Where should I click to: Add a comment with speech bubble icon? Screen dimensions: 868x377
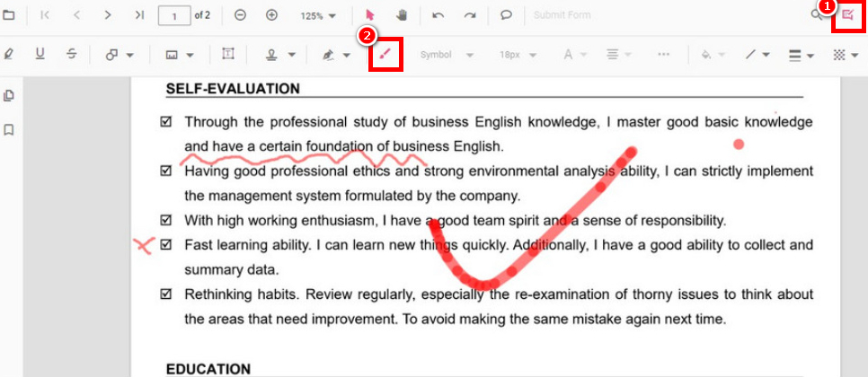506,15
